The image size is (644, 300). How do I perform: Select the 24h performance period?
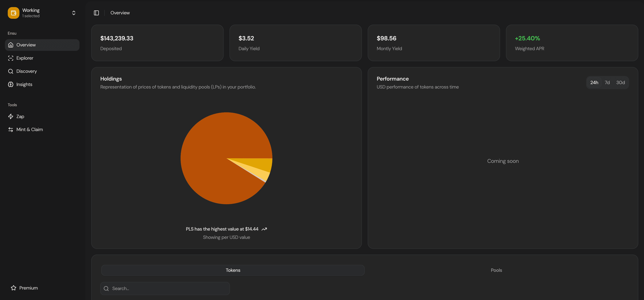coord(594,82)
